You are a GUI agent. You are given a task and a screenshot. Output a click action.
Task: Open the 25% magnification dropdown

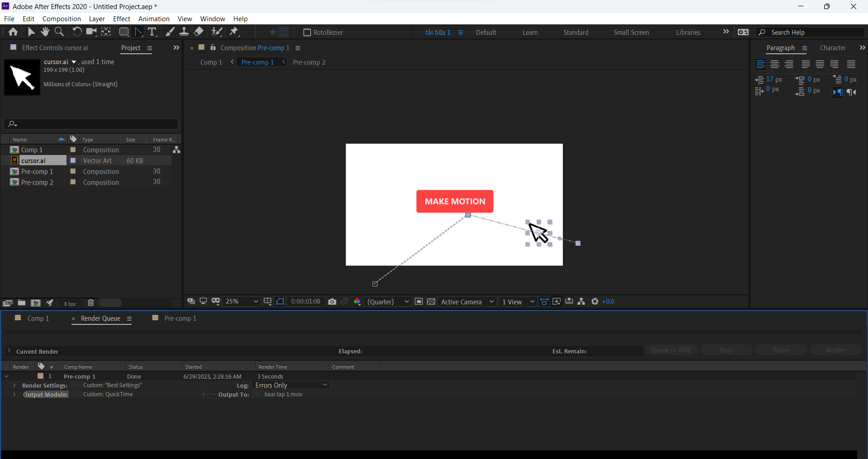pos(241,302)
